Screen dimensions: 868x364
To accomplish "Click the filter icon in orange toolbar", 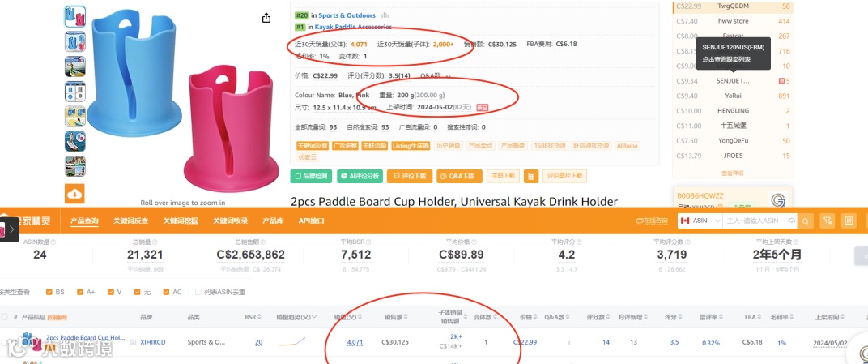I will click(x=828, y=221).
